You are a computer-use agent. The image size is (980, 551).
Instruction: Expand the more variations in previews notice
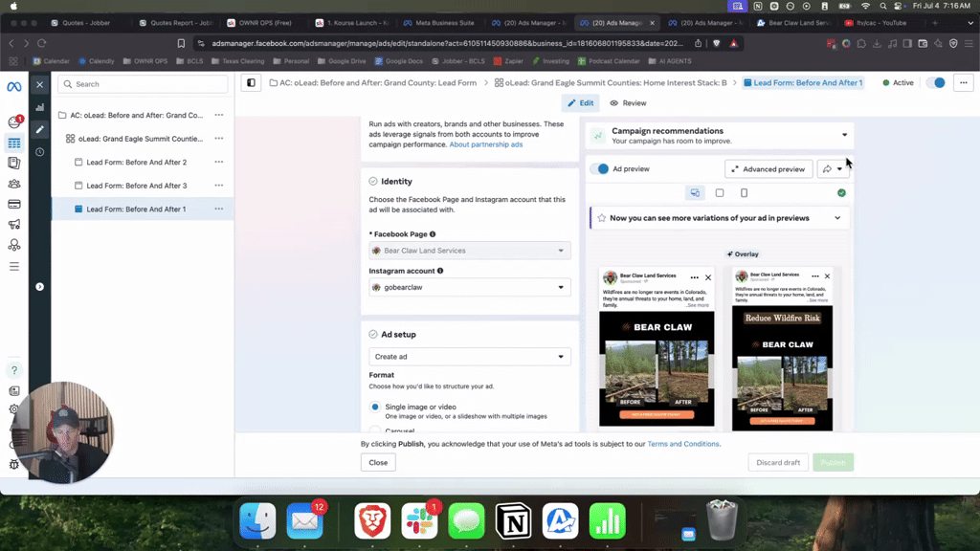(x=837, y=218)
